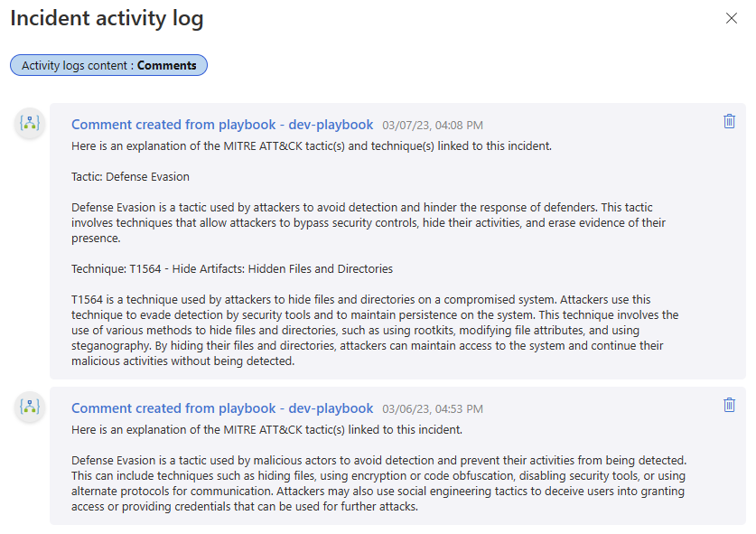Delete the 03/06/23 playbook comment
This screenshot has height=534, width=756.
coord(729,405)
